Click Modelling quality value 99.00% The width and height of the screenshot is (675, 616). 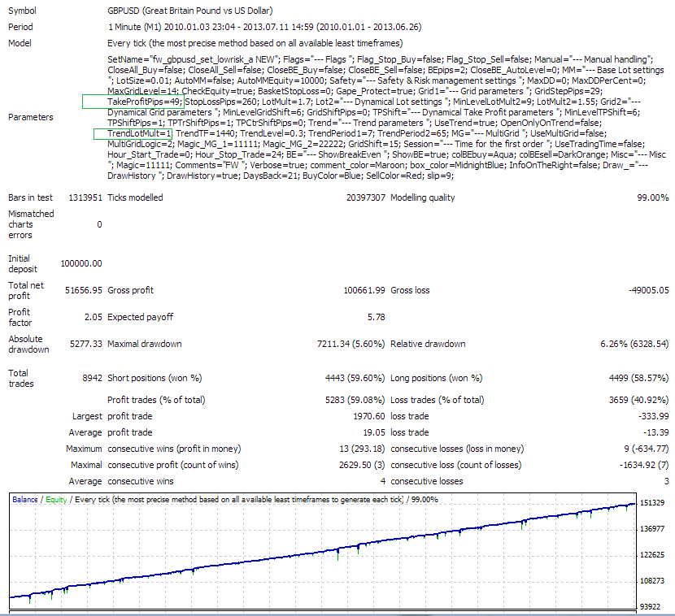[x=652, y=197]
